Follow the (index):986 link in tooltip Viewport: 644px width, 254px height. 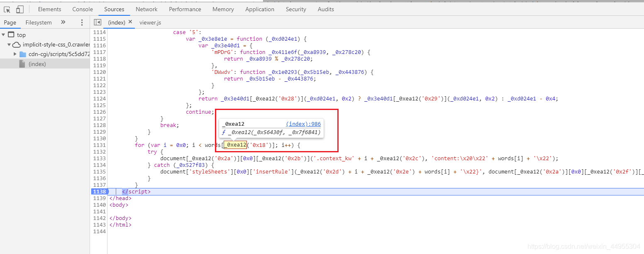point(303,124)
